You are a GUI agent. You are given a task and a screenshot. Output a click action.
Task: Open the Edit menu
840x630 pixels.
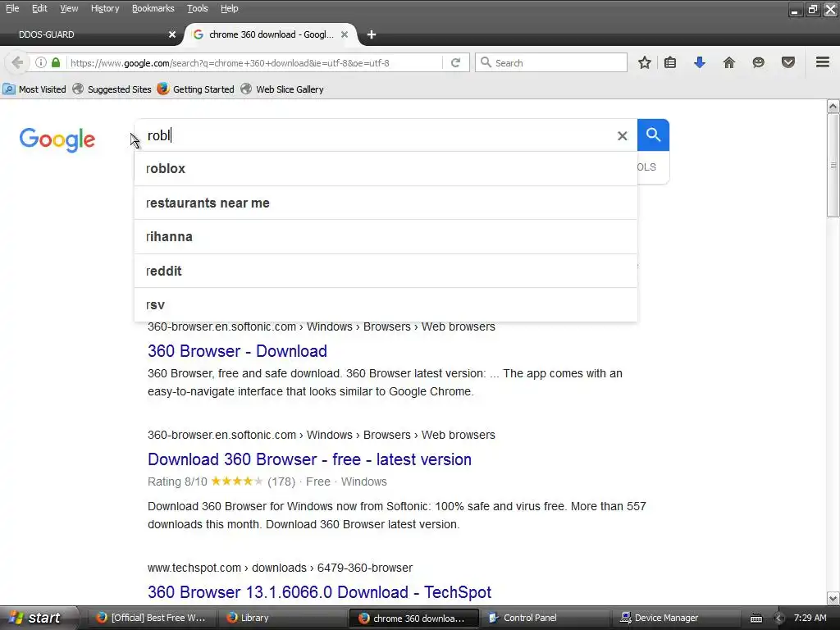[39, 8]
